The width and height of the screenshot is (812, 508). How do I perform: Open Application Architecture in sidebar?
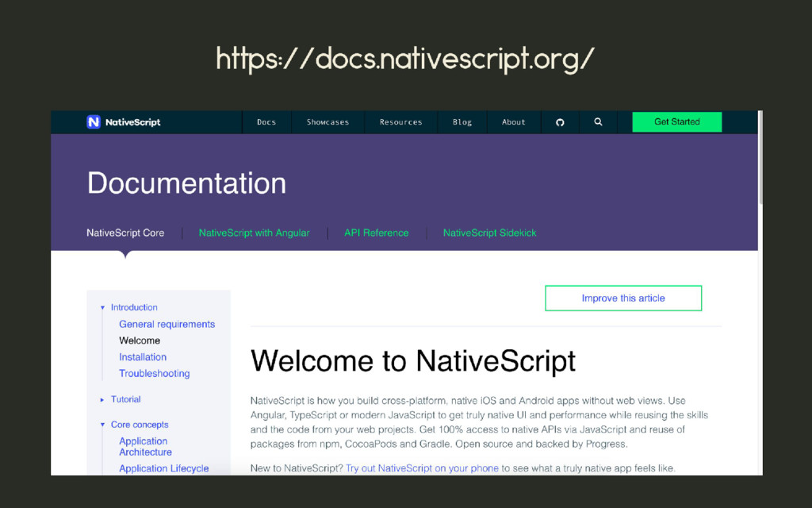point(146,446)
